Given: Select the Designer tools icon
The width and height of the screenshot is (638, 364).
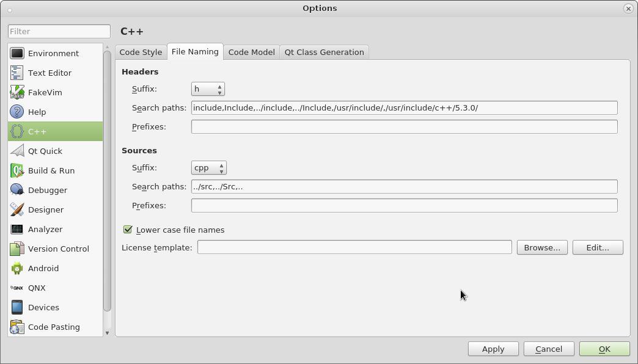Looking at the screenshot, I should pos(17,209).
